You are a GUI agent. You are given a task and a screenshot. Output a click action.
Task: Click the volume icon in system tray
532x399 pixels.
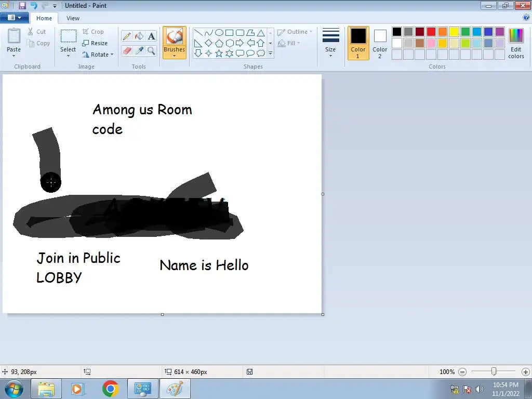[x=478, y=389]
